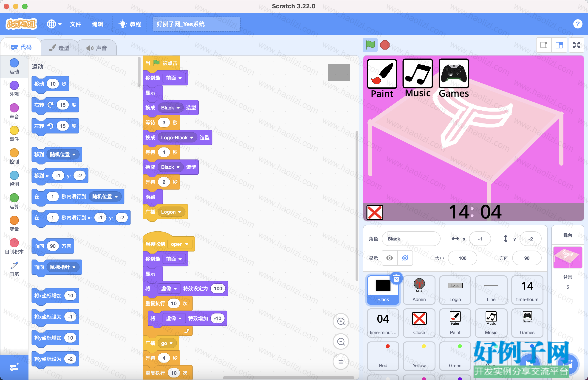Select the Yellow sprite thumbnail

419,356
